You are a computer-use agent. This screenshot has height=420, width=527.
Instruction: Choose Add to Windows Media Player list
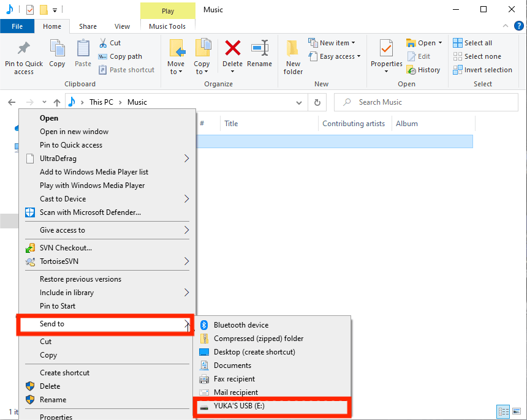tap(107, 172)
